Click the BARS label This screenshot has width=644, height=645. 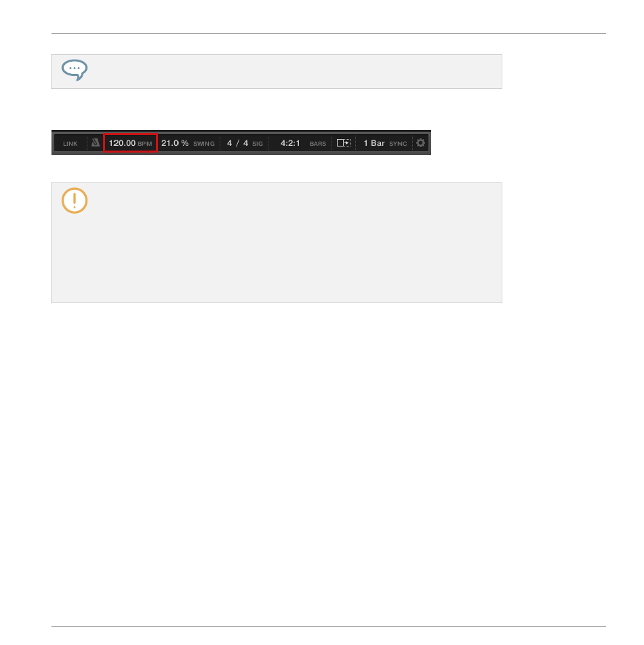pos(318,144)
